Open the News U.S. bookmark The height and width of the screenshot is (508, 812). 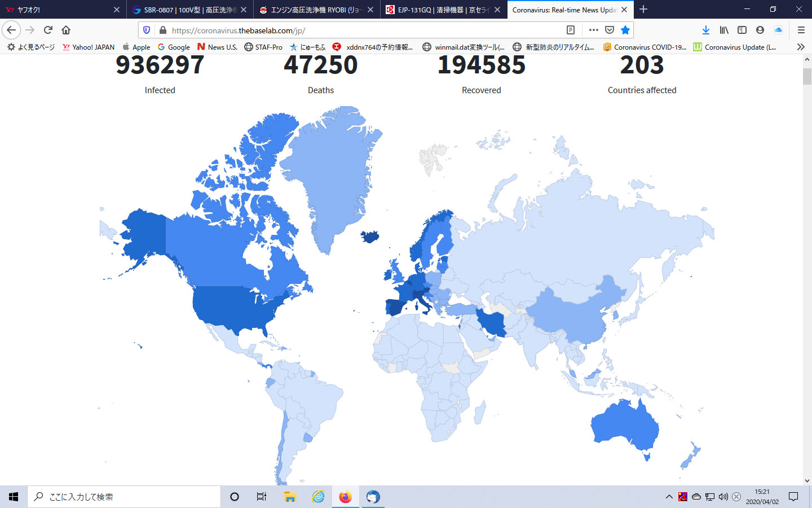[217, 47]
